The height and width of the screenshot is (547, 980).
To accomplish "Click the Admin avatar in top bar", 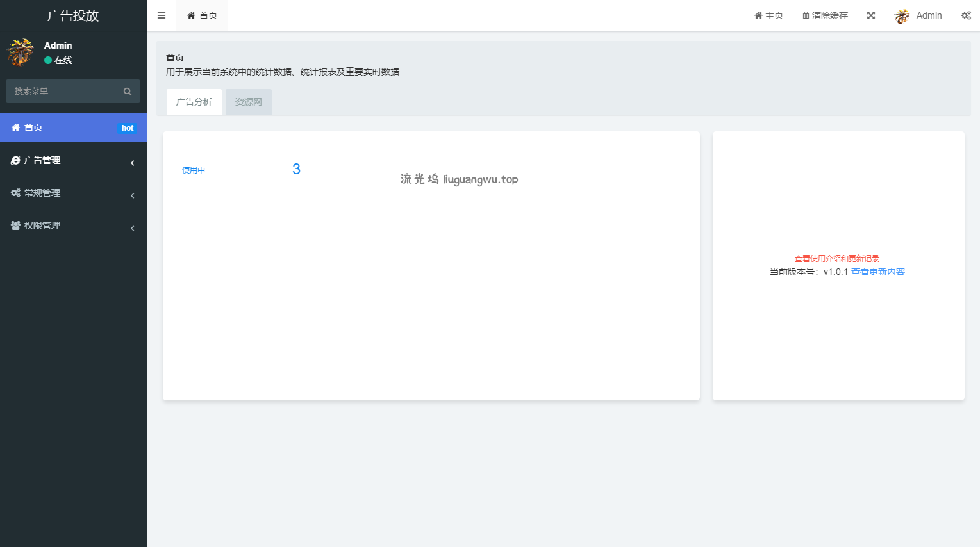I will tap(902, 16).
